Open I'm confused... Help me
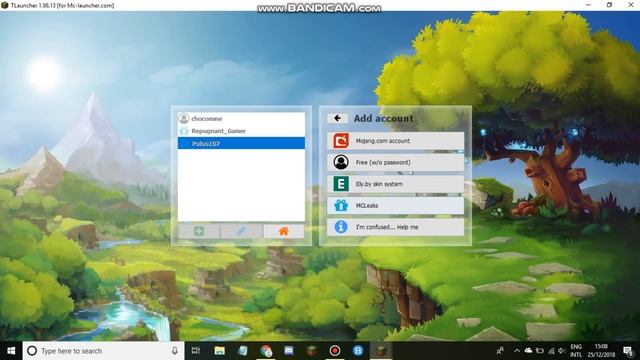The image size is (640, 360). click(395, 227)
